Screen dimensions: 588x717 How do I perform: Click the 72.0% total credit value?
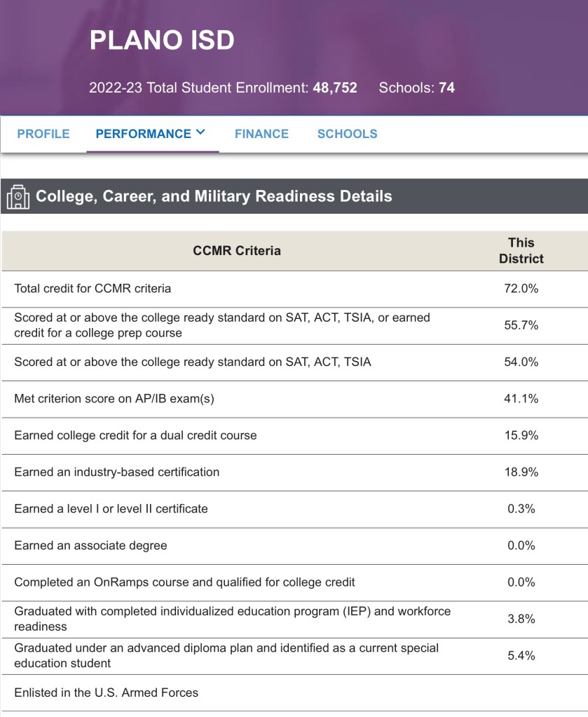pyautogui.click(x=521, y=288)
